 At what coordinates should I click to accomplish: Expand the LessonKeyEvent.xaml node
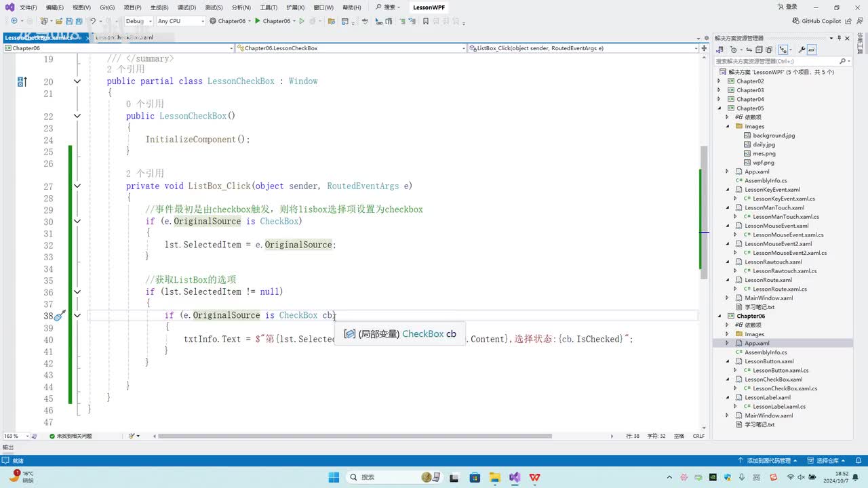pyautogui.click(x=728, y=190)
